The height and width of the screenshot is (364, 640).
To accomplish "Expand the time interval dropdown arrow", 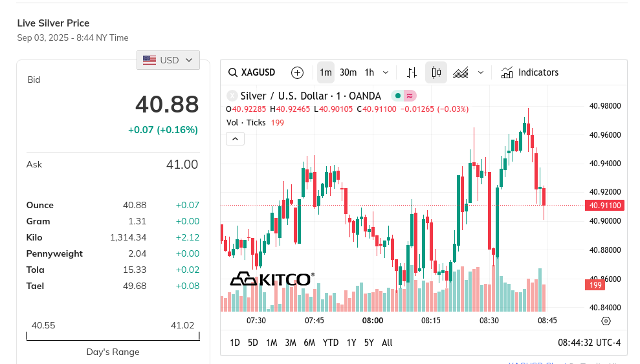I will [x=386, y=72].
